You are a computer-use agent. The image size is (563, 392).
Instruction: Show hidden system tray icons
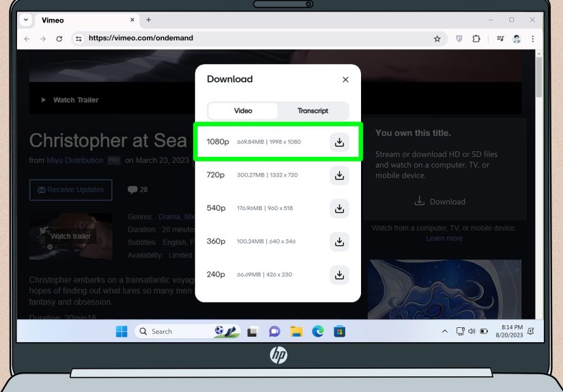click(444, 331)
